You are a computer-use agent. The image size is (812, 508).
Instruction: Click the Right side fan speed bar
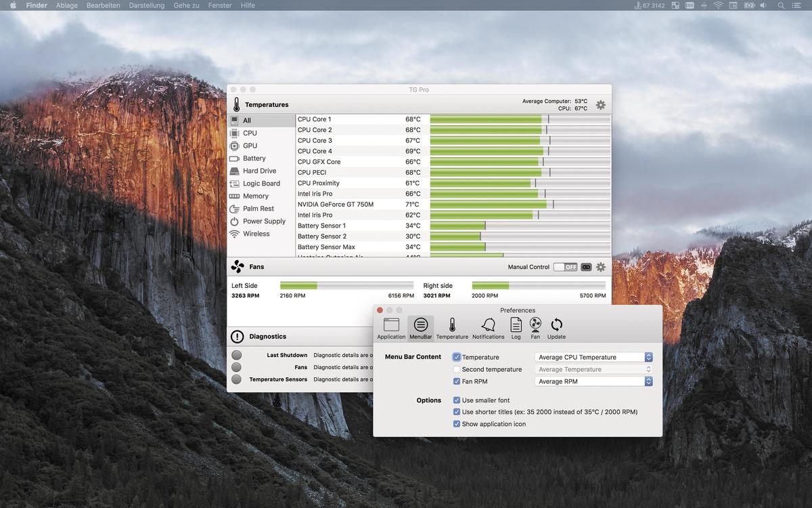(x=539, y=286)
